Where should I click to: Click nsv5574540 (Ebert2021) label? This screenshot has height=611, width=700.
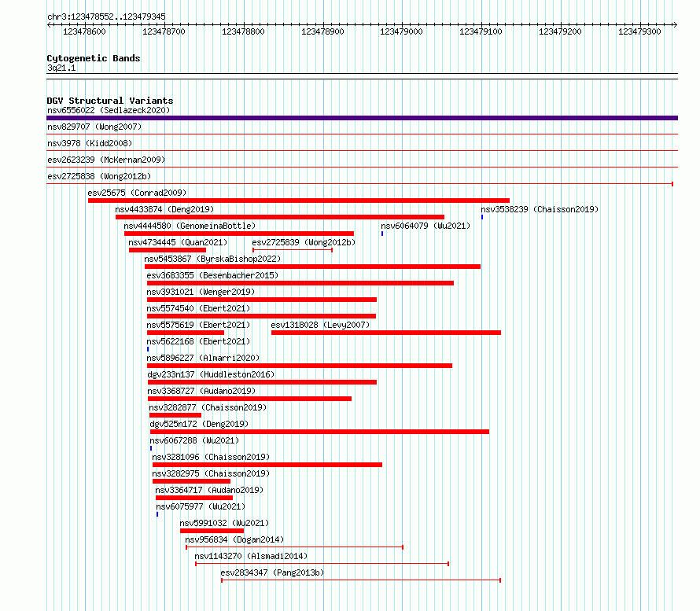[198, 308]
